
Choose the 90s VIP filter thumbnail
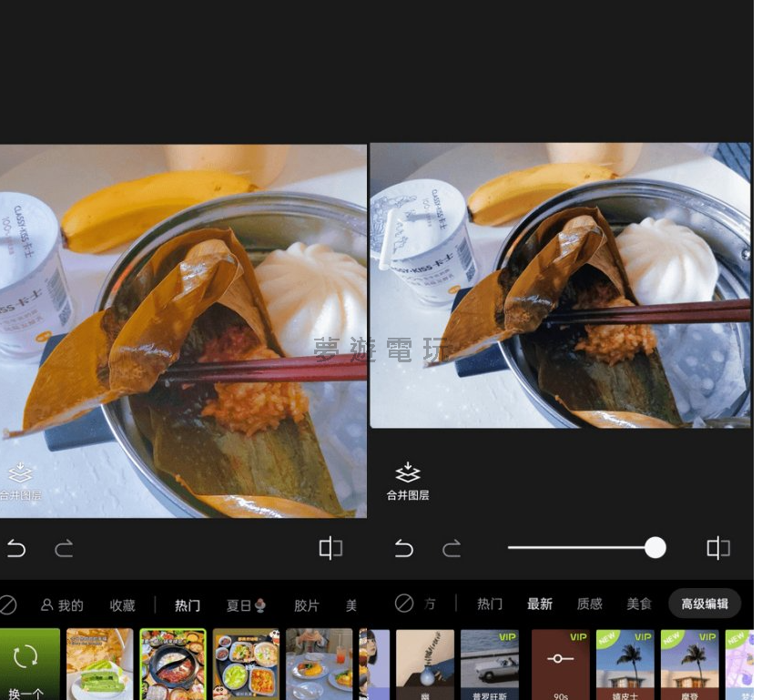point(560,664)
